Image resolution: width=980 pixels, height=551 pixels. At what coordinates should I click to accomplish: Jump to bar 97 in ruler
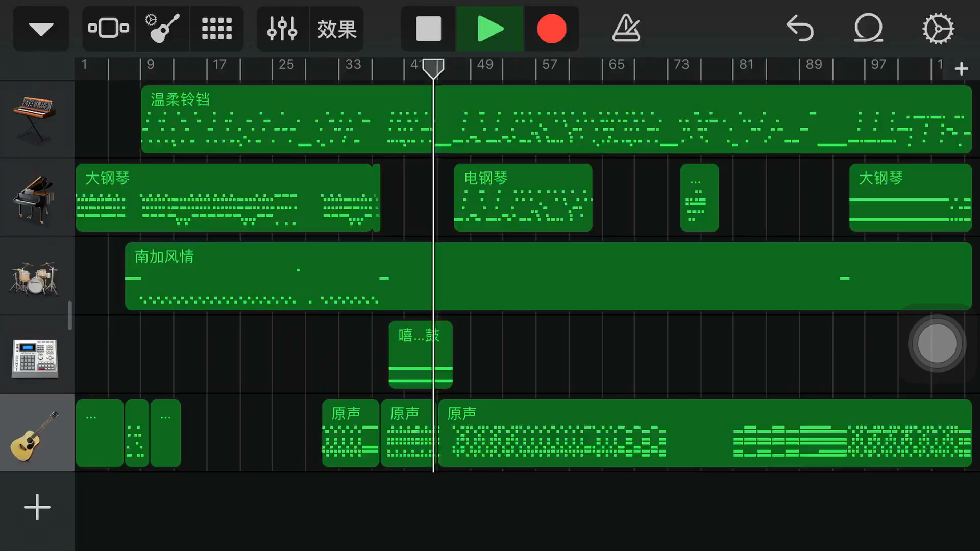click(878, 65)
